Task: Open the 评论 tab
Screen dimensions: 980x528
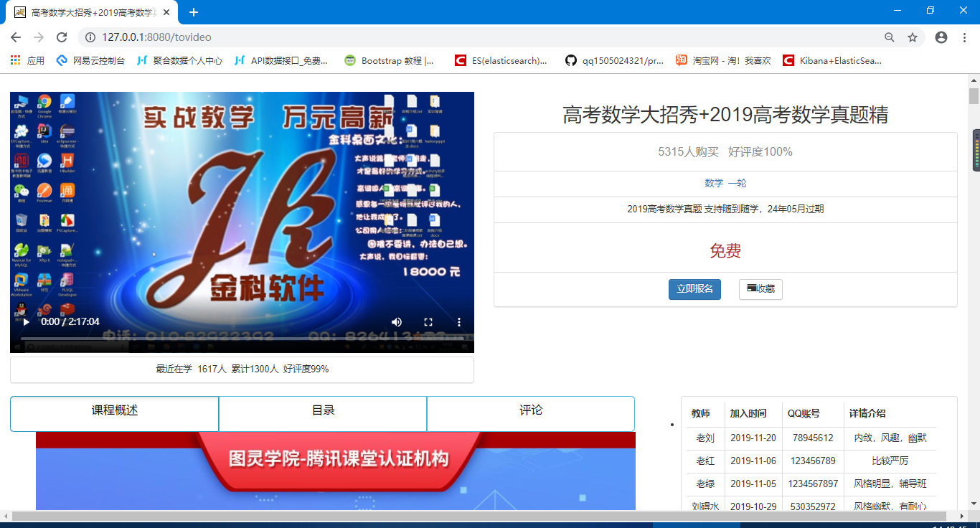Action: tap(531, 411)
